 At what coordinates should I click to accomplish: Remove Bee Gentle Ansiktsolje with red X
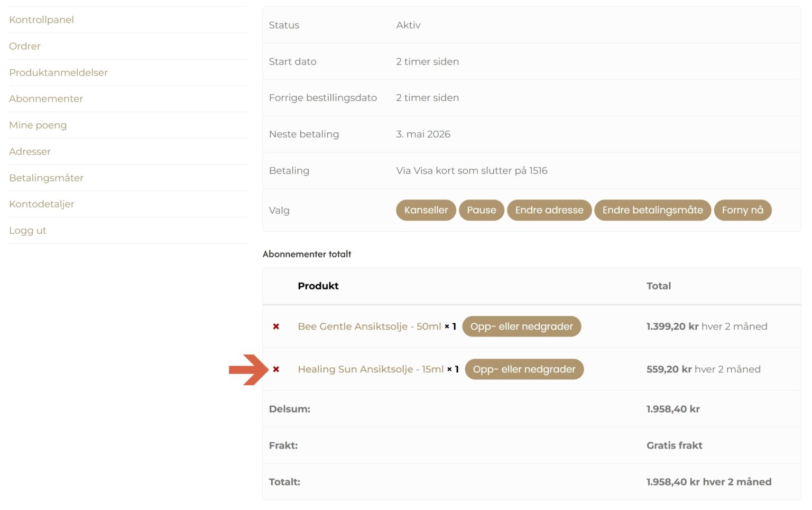coord(276,326)
